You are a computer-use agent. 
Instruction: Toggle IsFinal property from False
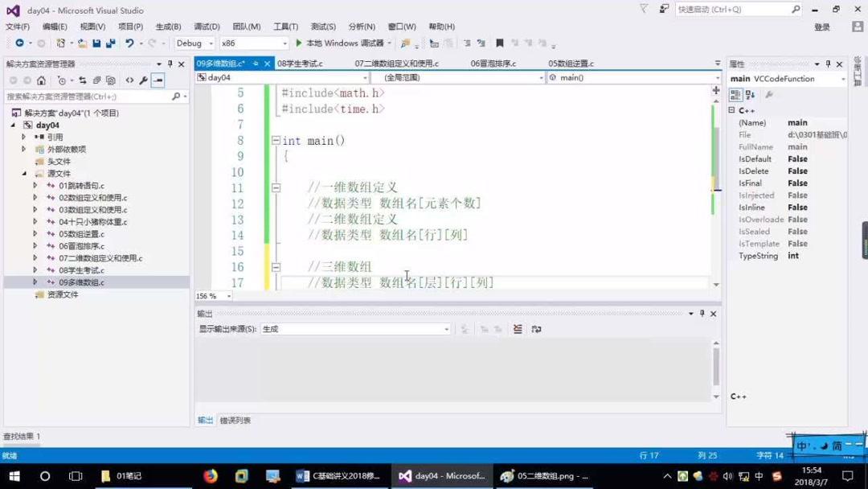click(x=796, y=183)
